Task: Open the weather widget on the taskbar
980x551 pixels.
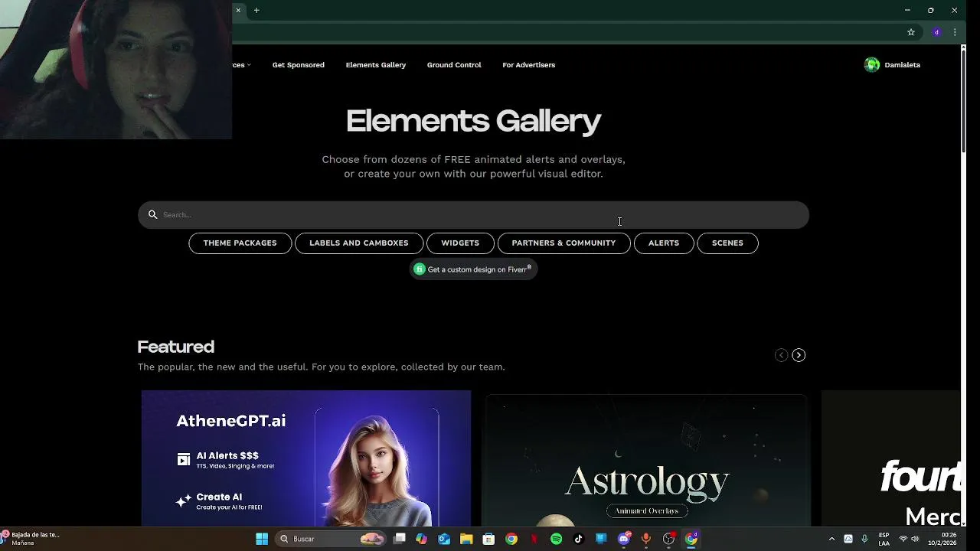Action: coord(31,539)
